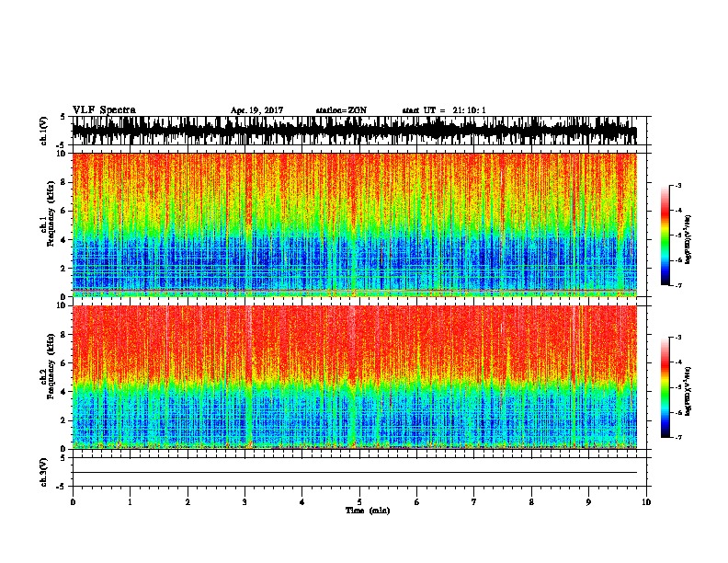Click the "10" tick on ch.1 frequency axis
The image size is (728, 563).
click(x=62, y=154)
